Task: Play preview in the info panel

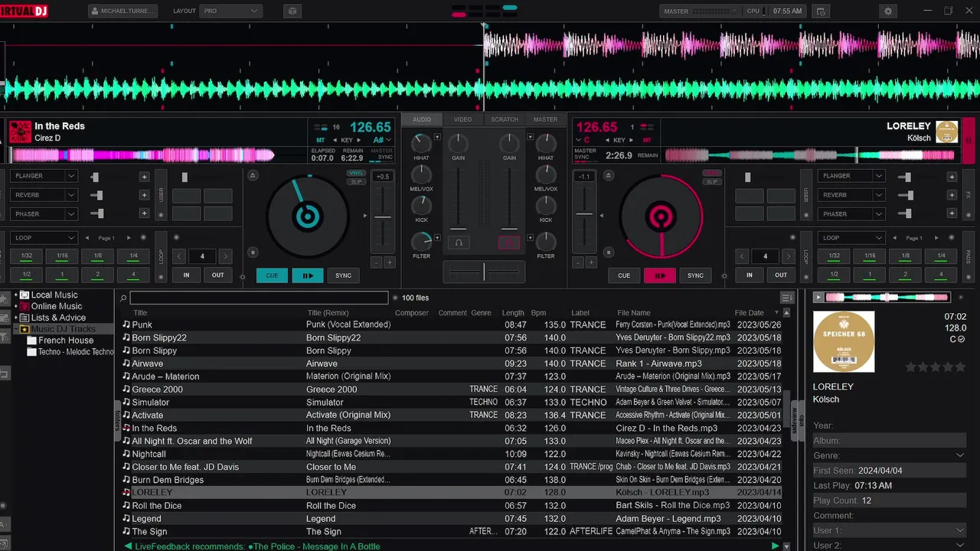Action: [818, 297]
